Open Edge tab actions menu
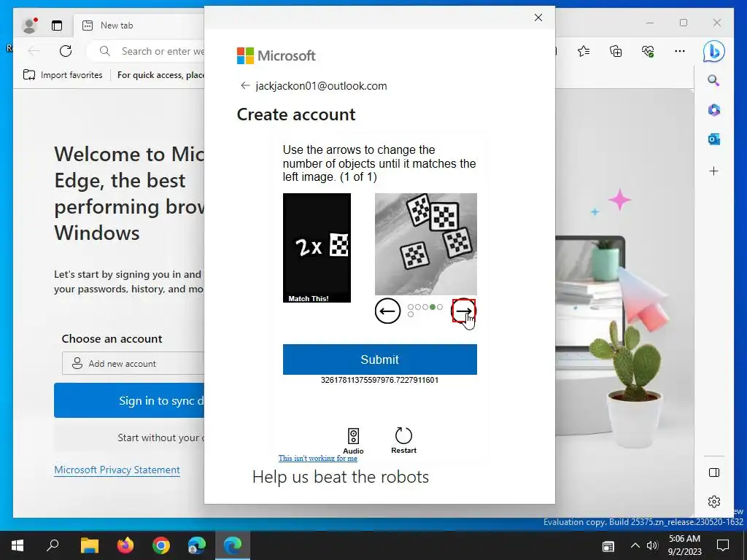 (x=57, y=26)
